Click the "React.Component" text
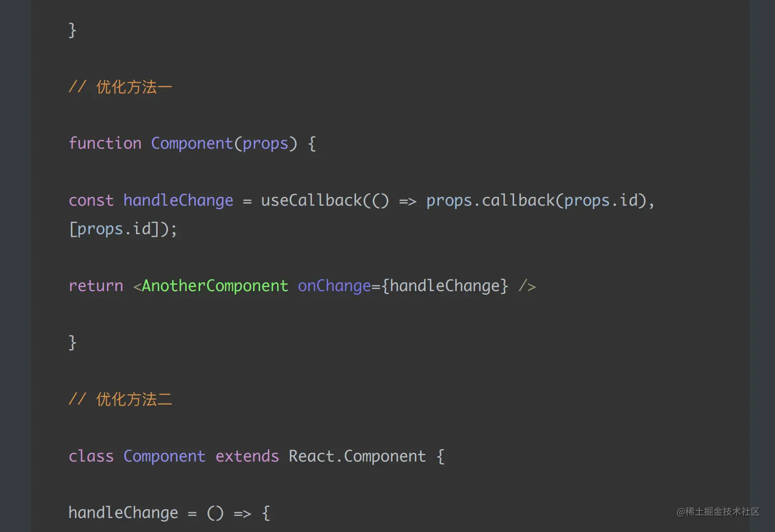This screenshot has height=532, width=775. click(357, 456)
